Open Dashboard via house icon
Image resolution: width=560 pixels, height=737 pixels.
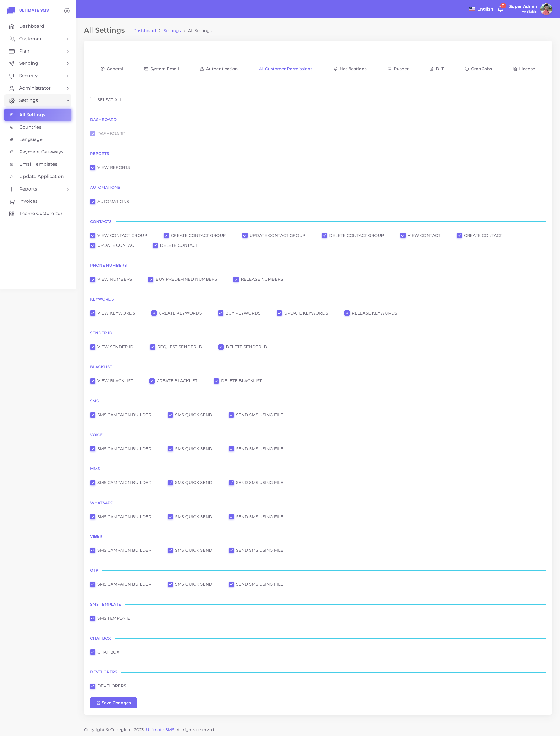click(x=12, y=26)
